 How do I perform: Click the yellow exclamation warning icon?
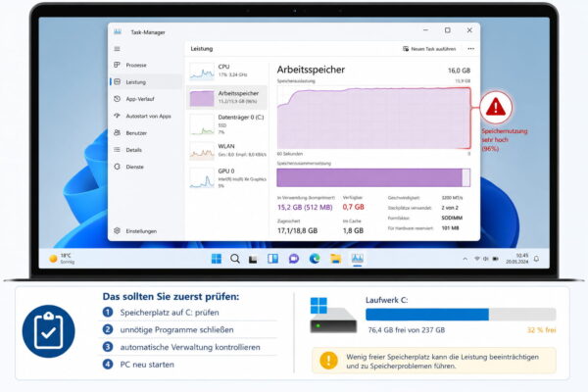tap(328, 361)
